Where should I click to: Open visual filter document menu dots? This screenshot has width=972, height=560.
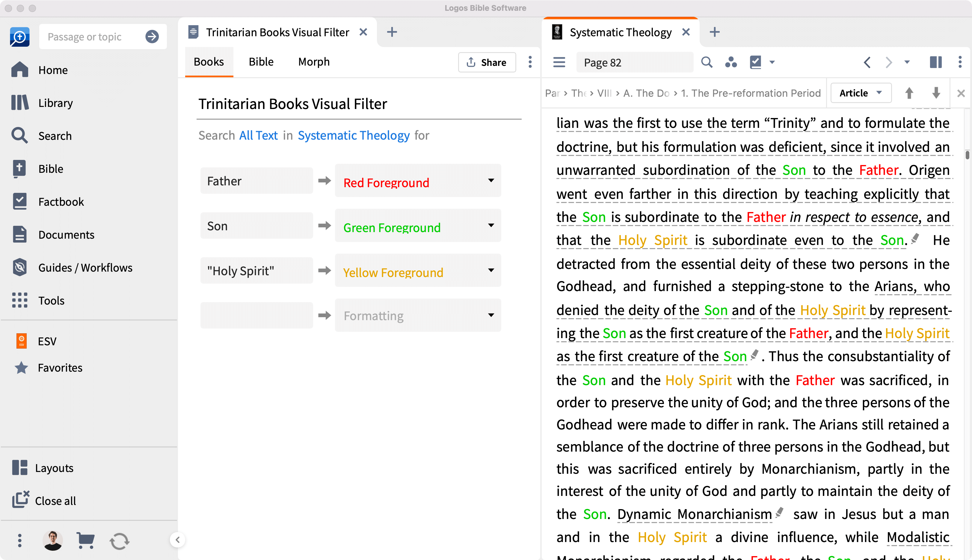click(x=530, y=62)
